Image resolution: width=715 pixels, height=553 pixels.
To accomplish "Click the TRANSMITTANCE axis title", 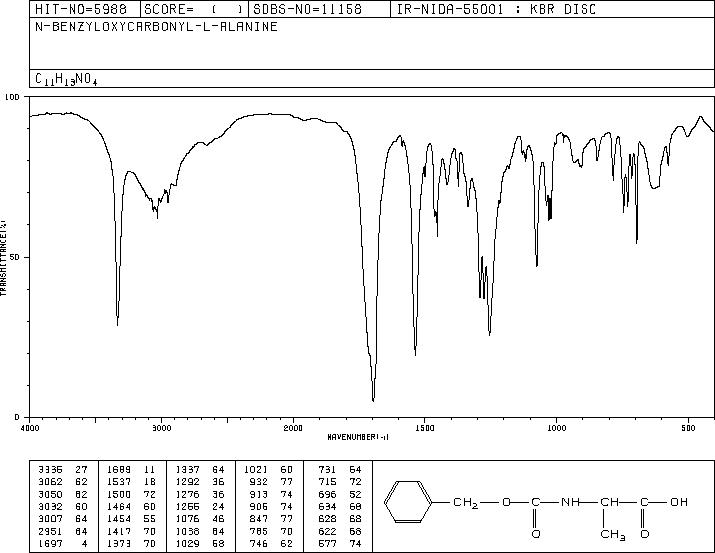I will pos(3,258).
